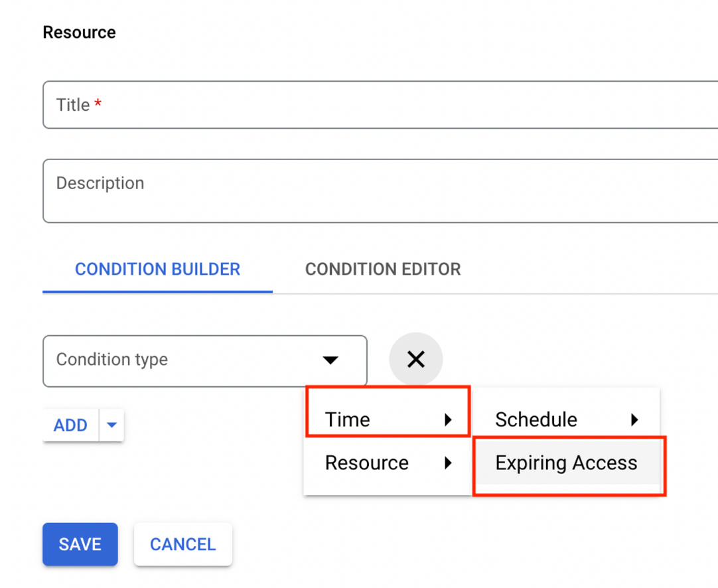718x588 pixels.
Task: Click the arrow next to Time
Action: pos(448,419)
